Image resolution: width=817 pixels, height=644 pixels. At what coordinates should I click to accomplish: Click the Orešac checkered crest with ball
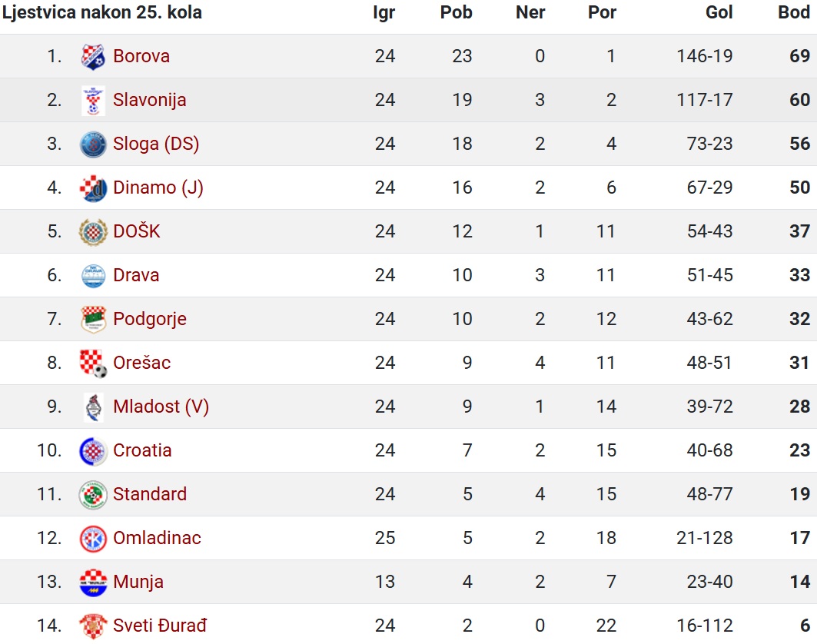[93, 363]
